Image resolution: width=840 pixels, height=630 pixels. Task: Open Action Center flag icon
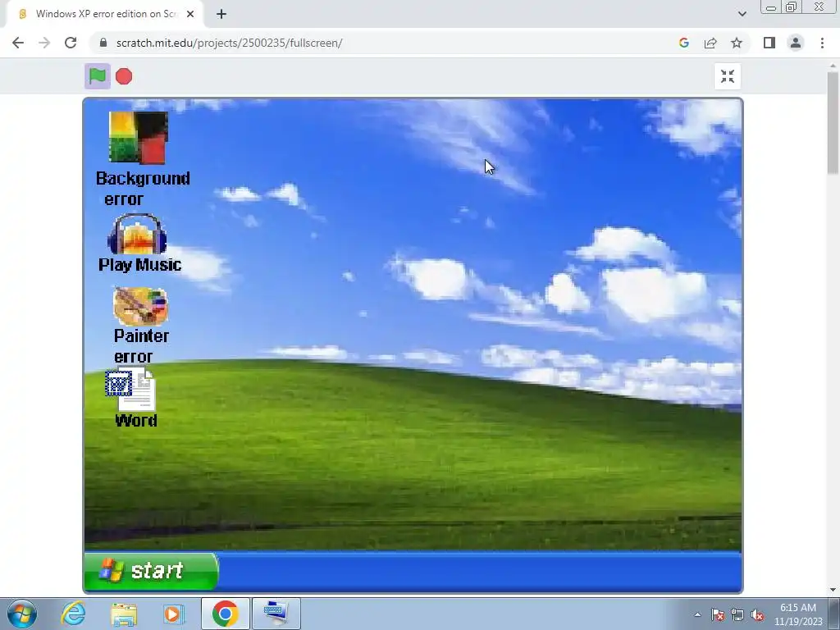(x=718, y=614)
